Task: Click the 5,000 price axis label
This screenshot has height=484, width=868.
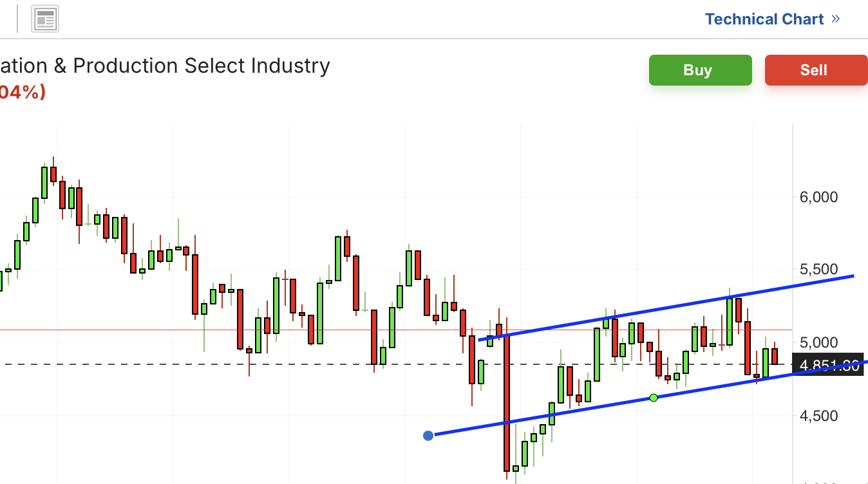Action: click(818, 342)
